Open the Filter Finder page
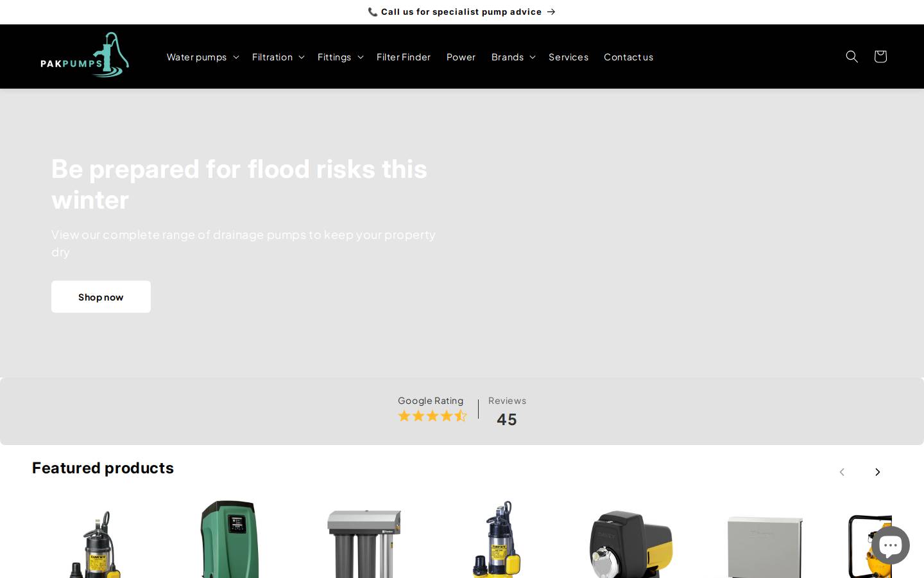This screenshot has width=924, height=578. click(x=404, y=57)
